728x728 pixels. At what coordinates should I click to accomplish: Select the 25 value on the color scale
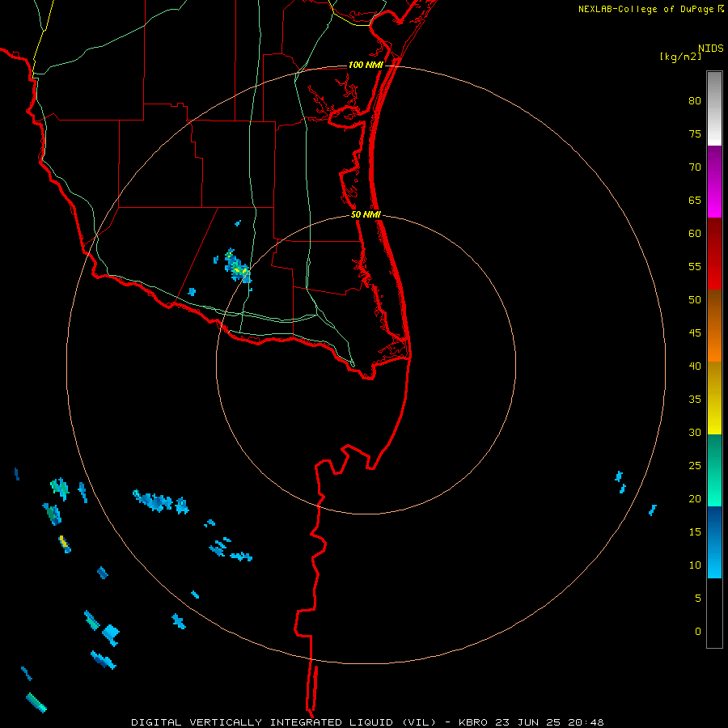tap(695, 466)
